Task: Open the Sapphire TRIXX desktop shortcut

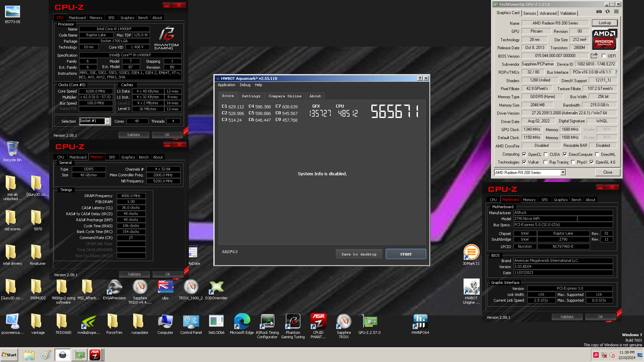Action: (344, 326)
